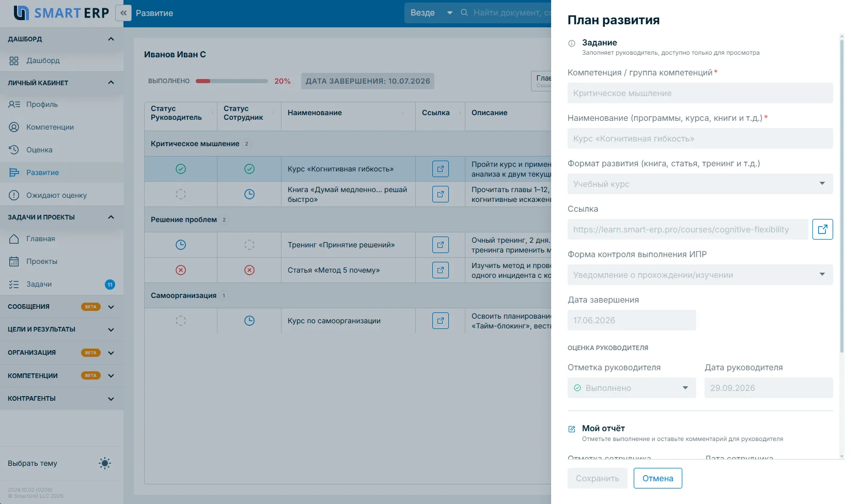This screenshot has height=504, width=861.
Task: Open Задачи with the 11 badge
Action: click(x=61, y=284)
